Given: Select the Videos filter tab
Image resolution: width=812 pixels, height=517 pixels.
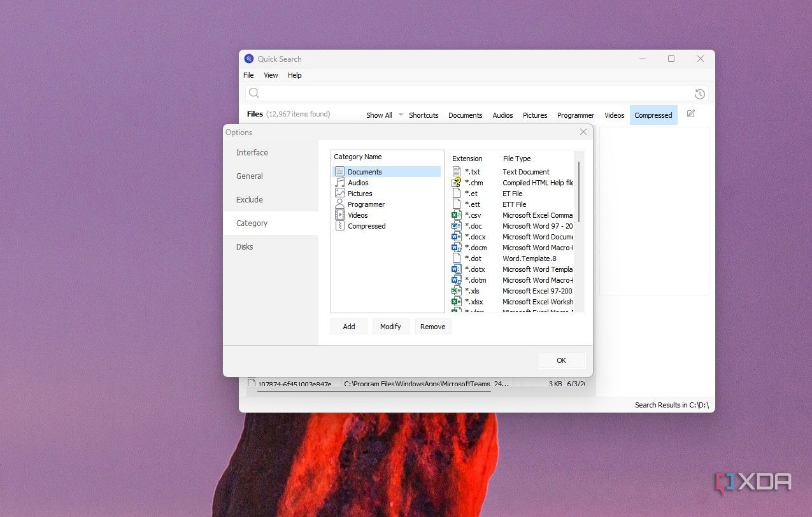Looking at the screenshot, I should (615, 115).
